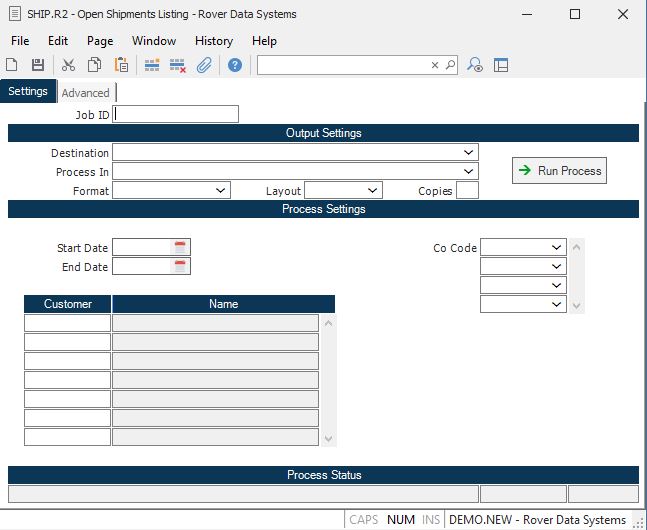Expand the Format dropdown
The height and width of the screenshot is (530, 647).
(x=221, y=190)
